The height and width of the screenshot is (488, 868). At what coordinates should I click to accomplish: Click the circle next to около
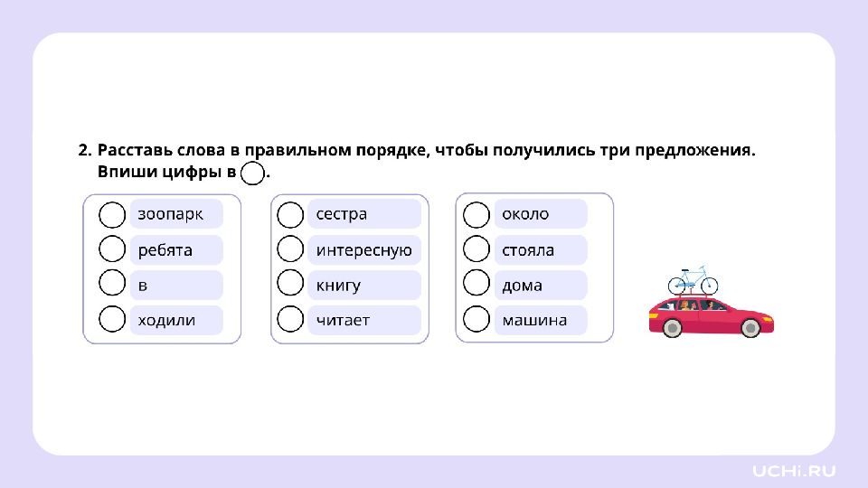coord(476,215)
